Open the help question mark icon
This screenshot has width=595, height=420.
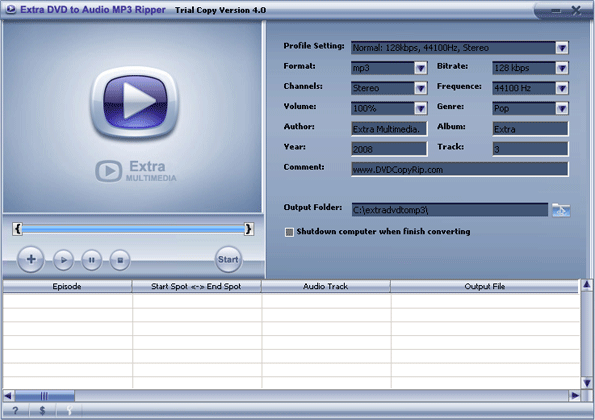15,411
